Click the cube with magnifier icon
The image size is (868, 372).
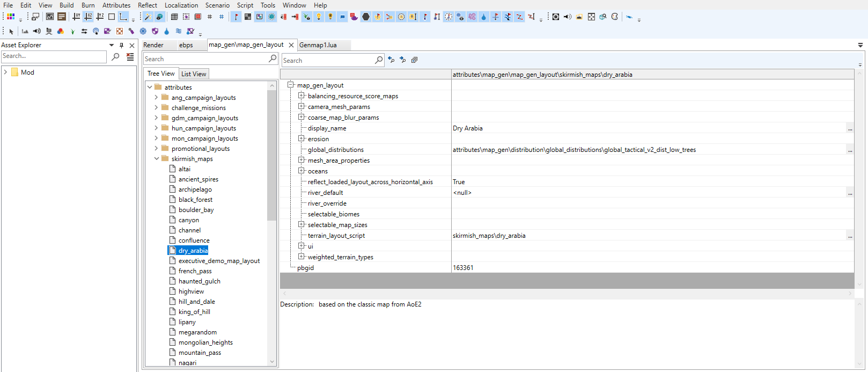click(603, 17)
